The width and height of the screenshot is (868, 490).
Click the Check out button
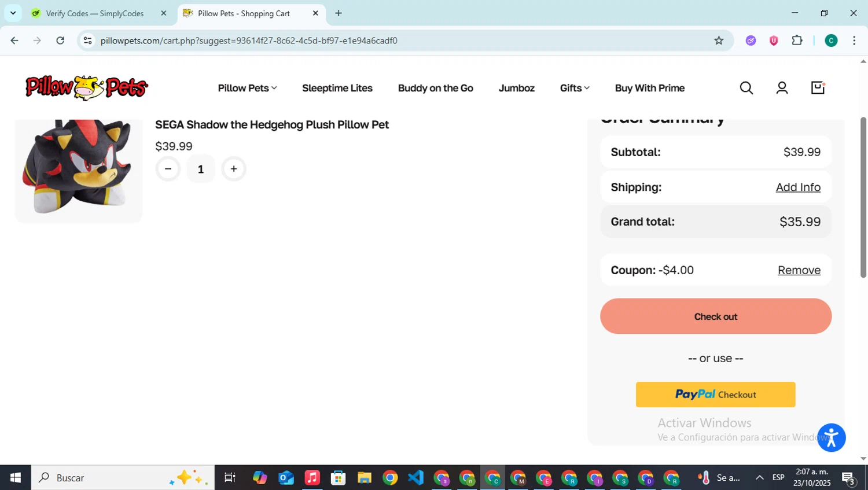(x=716, y=316)
